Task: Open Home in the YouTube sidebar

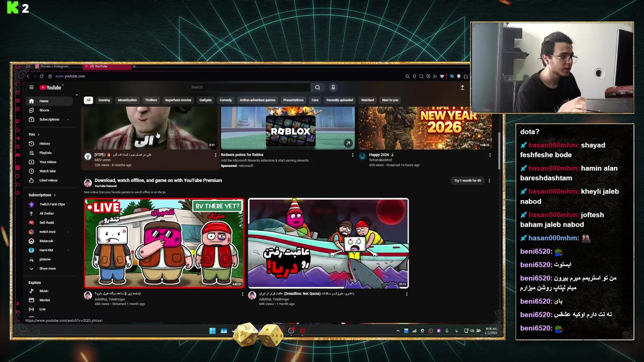Action: pyautogui.click(x=49, y=101)
